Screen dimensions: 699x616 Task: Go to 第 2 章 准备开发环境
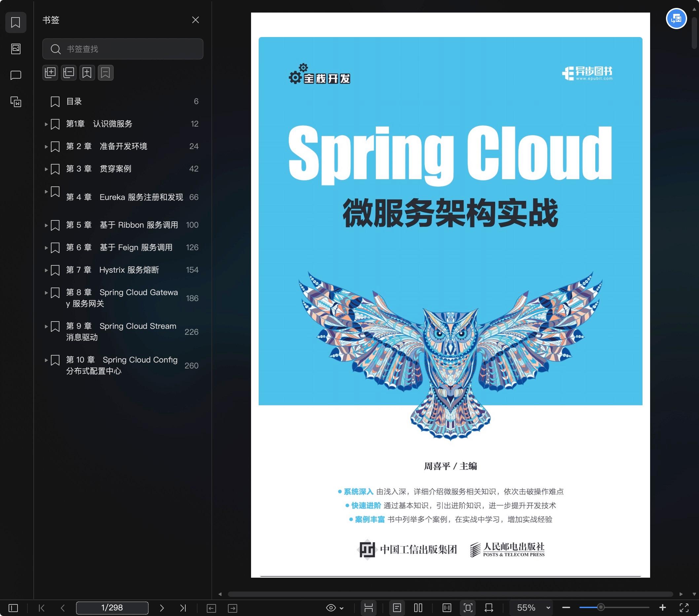pos(107,146)
